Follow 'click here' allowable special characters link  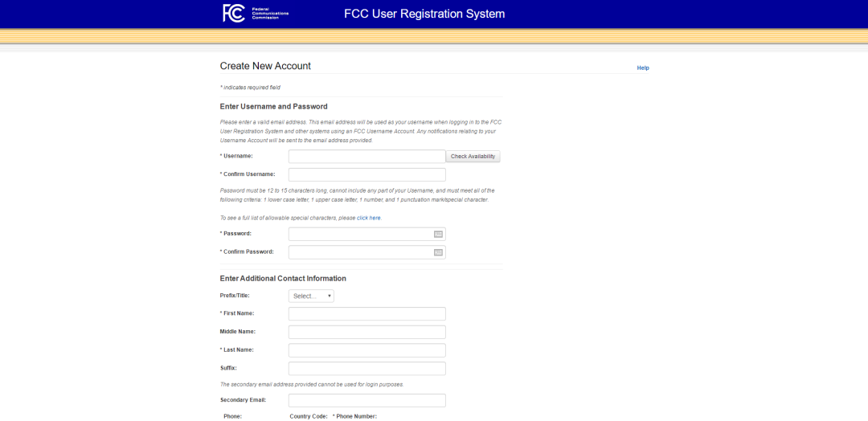click(369, 218)
